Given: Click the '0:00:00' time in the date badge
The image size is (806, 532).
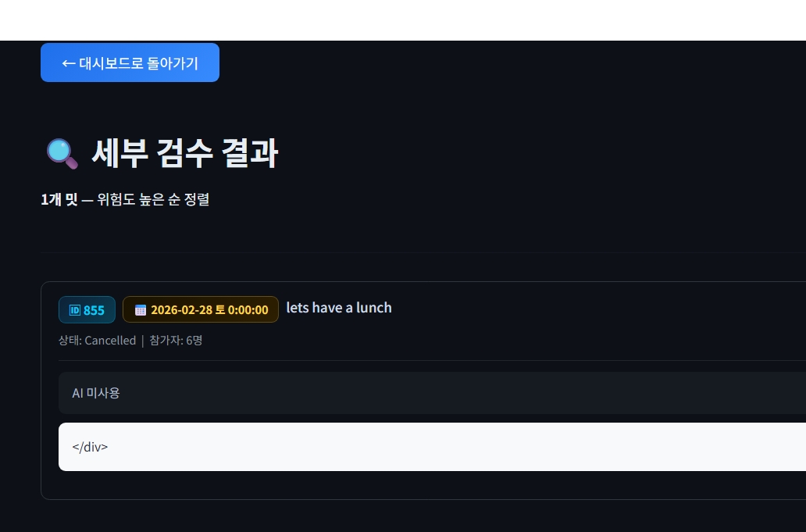Looking at the screenshot, I should [248, 310].
